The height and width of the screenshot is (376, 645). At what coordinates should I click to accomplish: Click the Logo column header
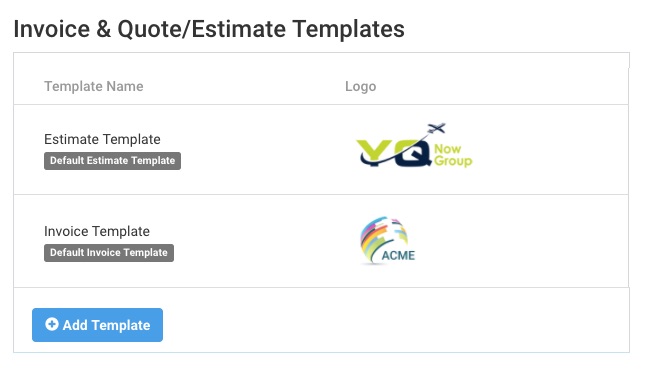click(361, 86)
